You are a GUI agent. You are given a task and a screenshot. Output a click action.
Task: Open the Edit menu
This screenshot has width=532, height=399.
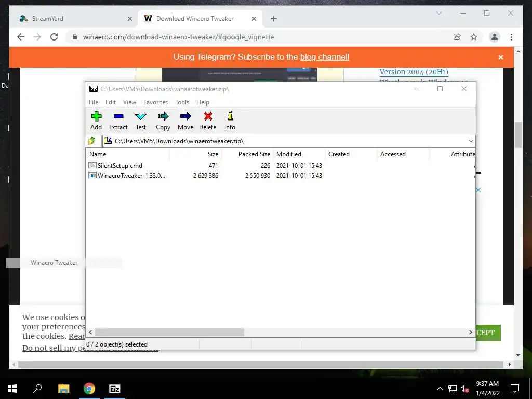111,102
